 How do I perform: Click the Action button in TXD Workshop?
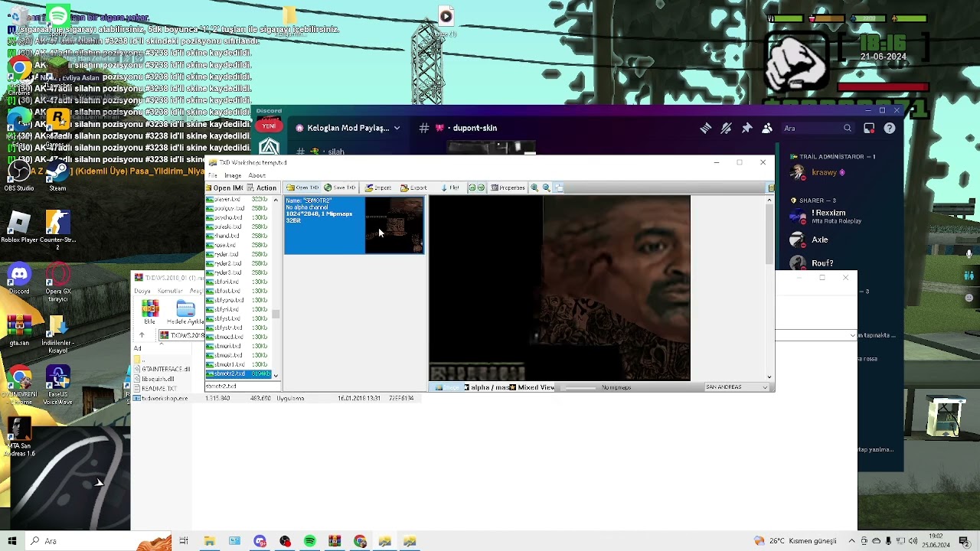261,187
